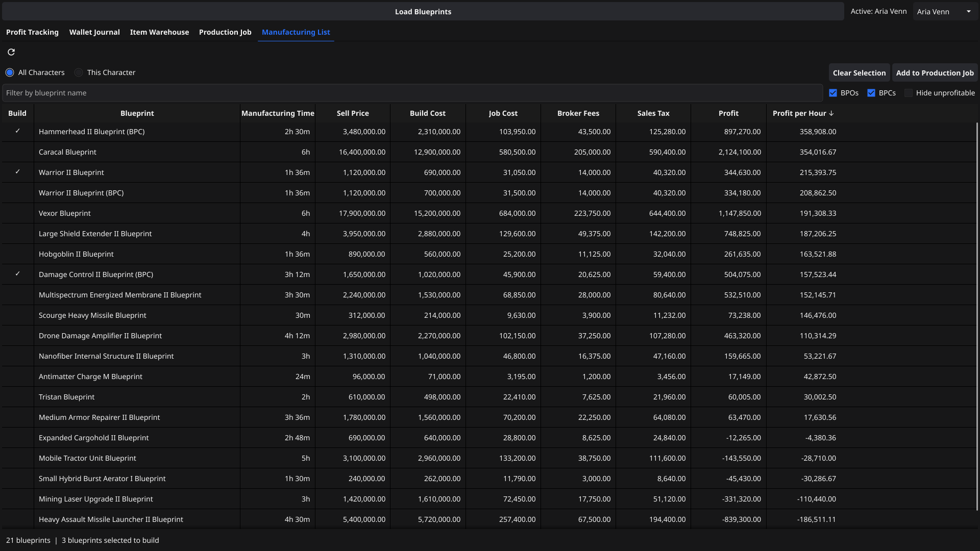This screenshot has width=980, height=551.
Task: Click the Load Blueprints button
Action: pos(423,11)
